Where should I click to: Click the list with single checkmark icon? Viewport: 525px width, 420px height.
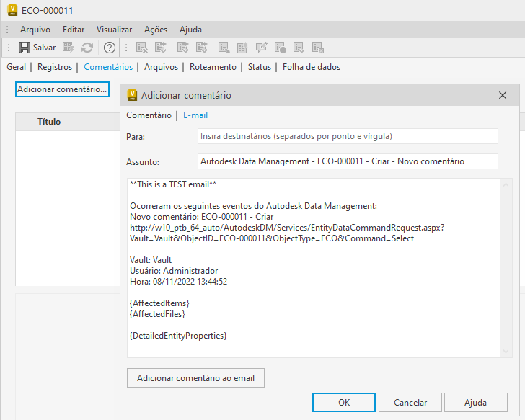[x=299, y=48]
